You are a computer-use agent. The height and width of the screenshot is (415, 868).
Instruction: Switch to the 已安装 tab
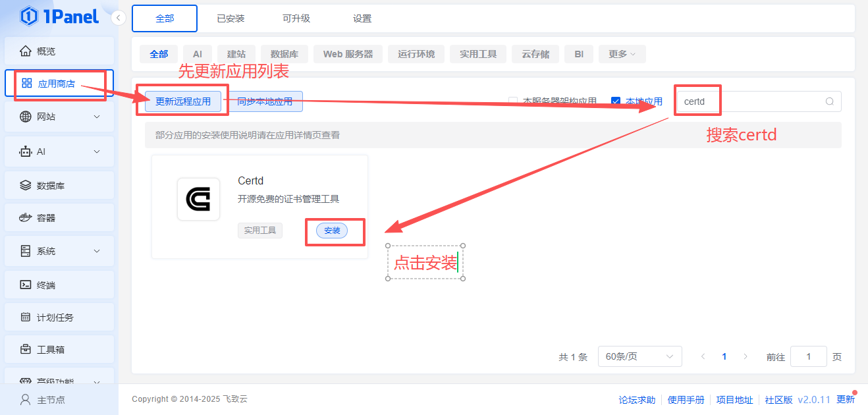coord(231,18)
